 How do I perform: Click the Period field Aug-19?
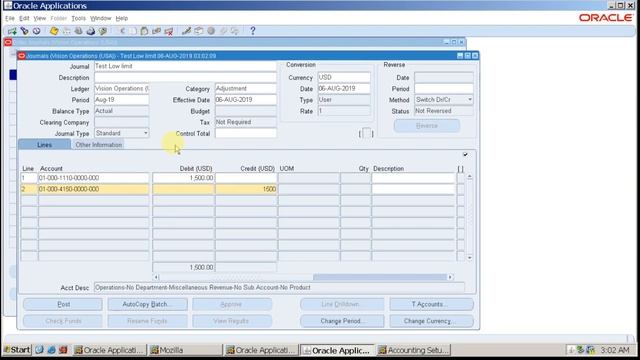pos(122,100)
